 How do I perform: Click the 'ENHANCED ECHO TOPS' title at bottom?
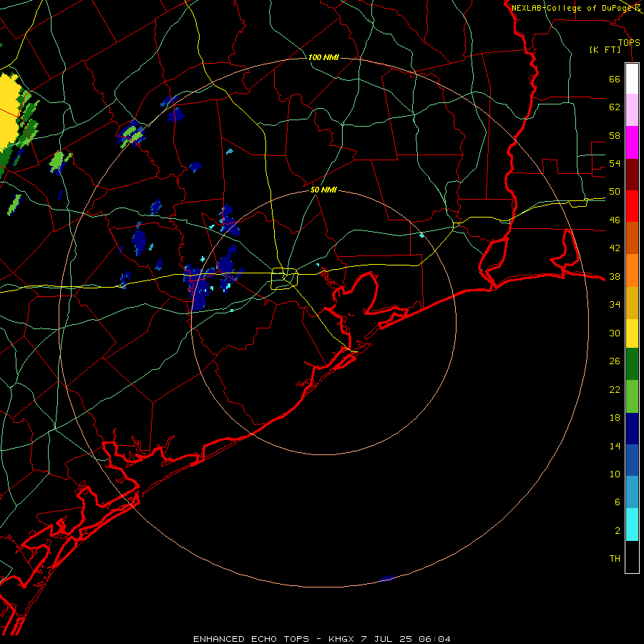[x=251, y=639]
